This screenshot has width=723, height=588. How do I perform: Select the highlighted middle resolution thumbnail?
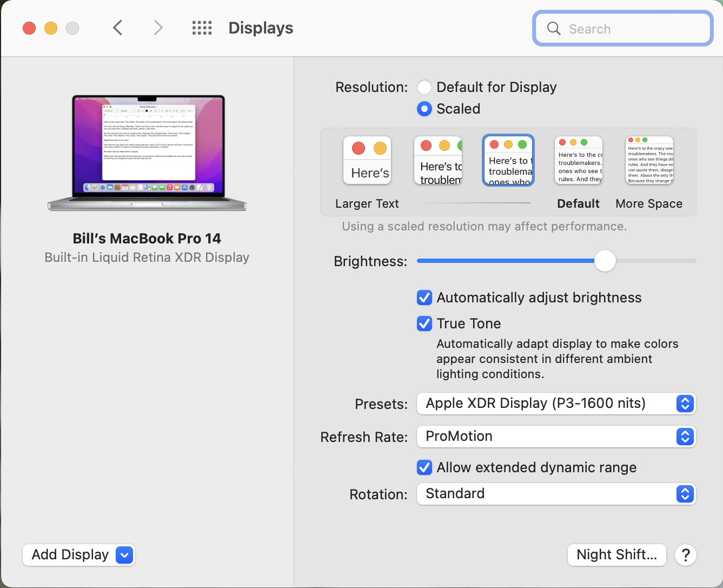point(508,160)
